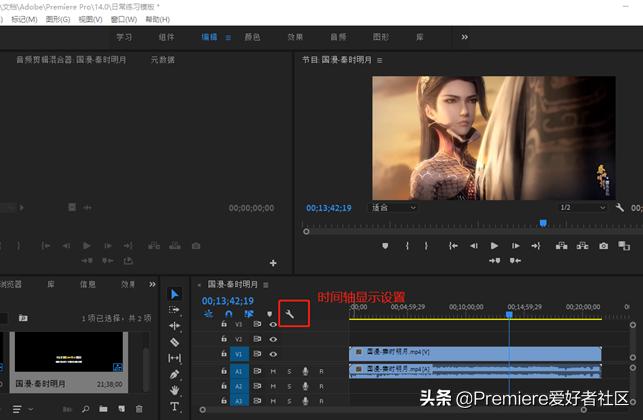The width and height of the screenshot is (643, 420).
Task: Step forward one frame in Program monitor
Action: coord(515,246)
